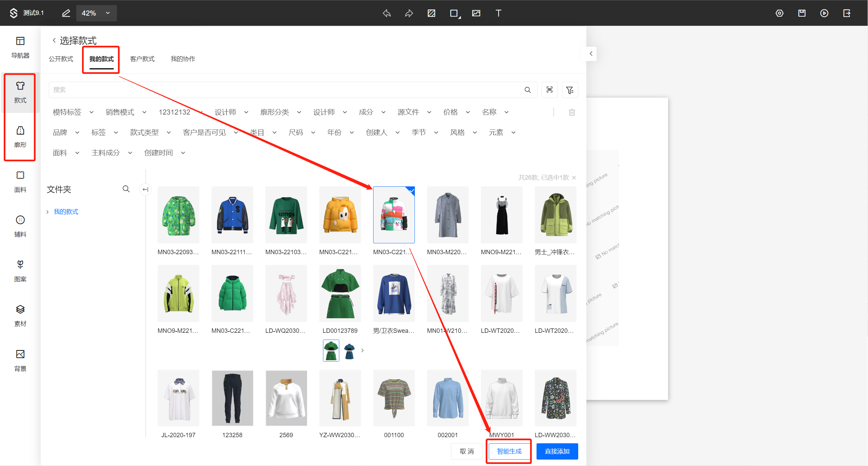Click the trash clear-filters icon
Image resolution: width=868 pixels, height=466 pixels.
[x=572, y=112]
